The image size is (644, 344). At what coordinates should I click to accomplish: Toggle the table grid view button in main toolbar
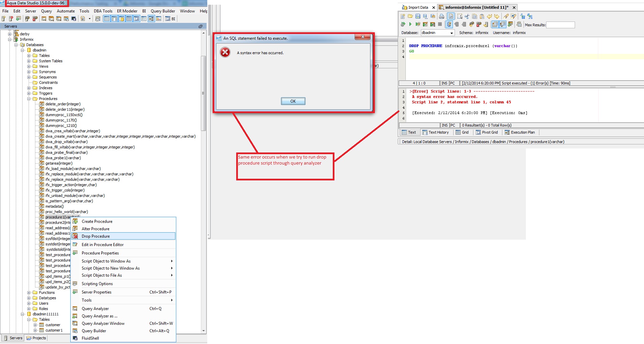click(x=129, y=19)
